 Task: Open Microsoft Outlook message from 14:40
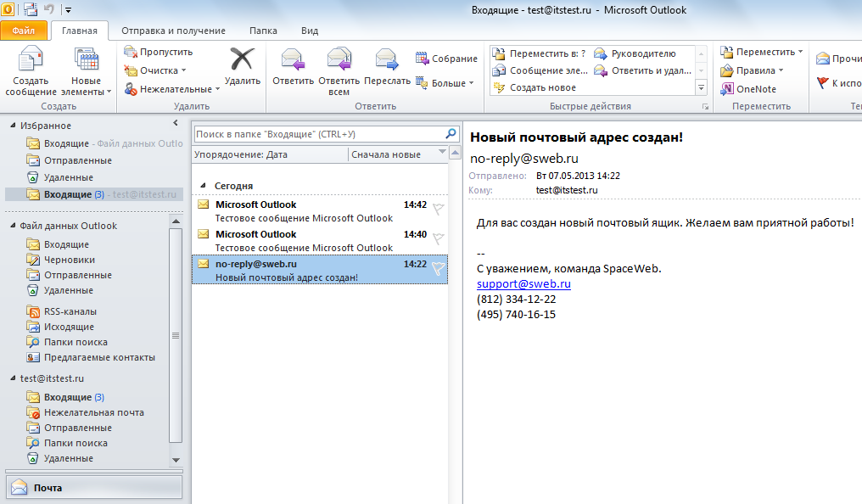point(320,241)
